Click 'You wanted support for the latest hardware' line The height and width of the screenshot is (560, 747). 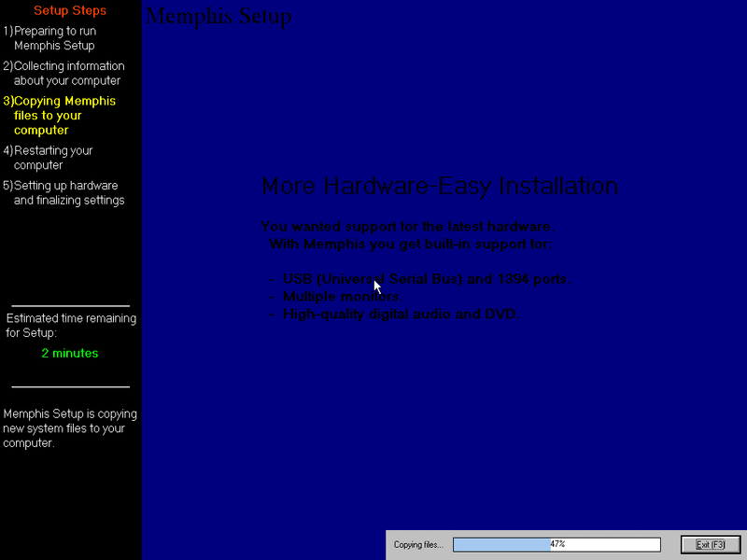pos(408,226)
